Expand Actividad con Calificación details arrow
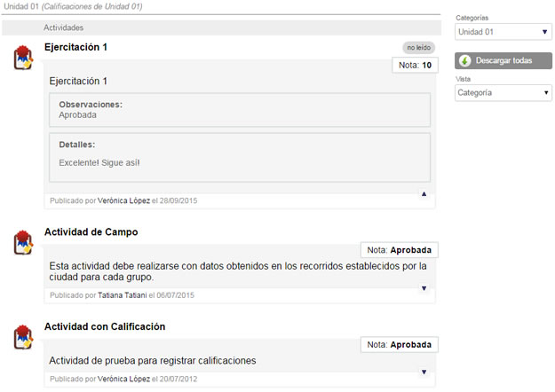This screenshot has height=392, width=555. [424, 372]
